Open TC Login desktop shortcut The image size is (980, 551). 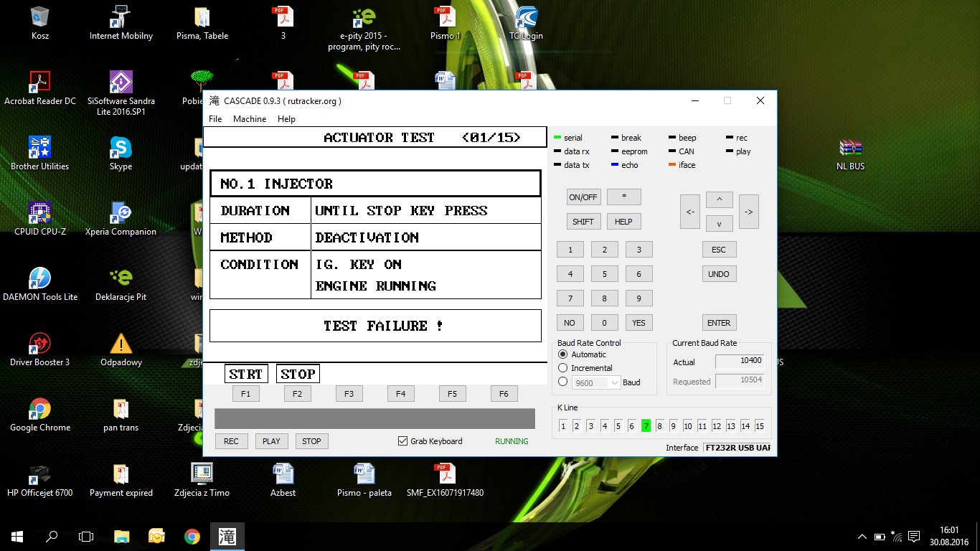[526, 23]
